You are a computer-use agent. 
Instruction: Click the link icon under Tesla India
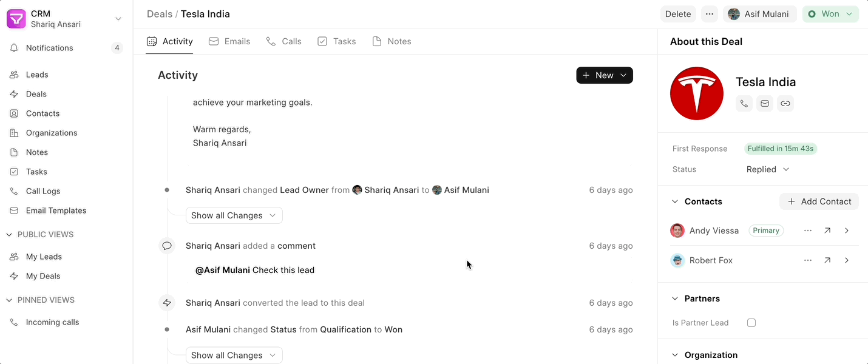tap(785, 104)
